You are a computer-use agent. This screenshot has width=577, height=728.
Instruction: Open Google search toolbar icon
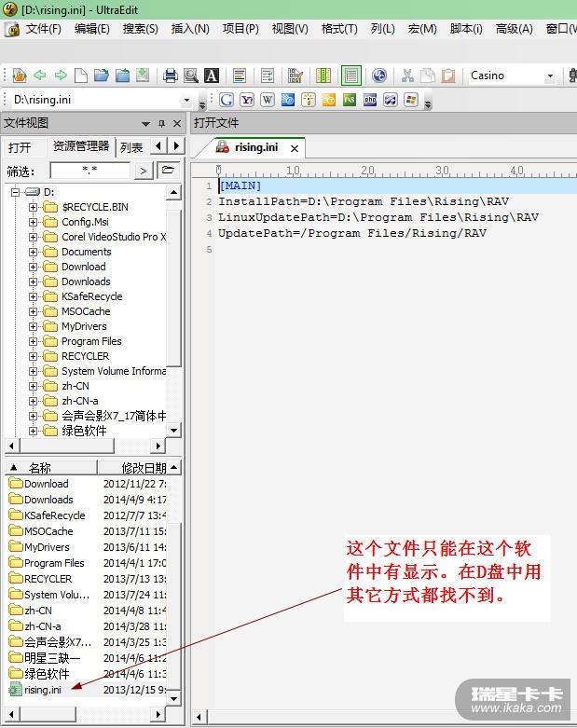227,100
